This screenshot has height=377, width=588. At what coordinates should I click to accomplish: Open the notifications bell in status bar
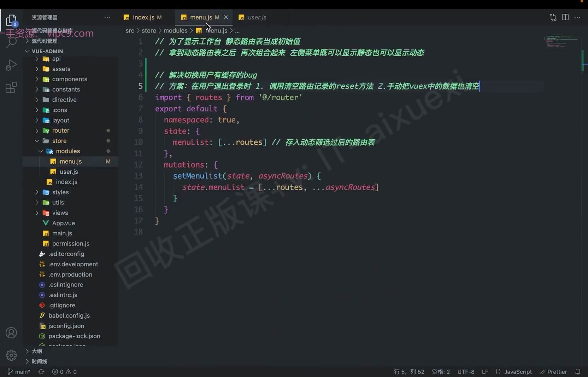click(578, 372)
